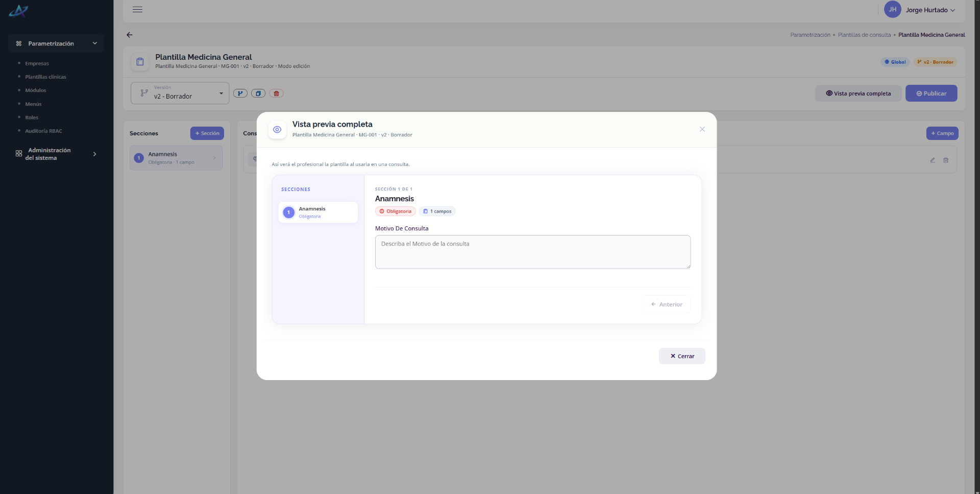Open Plantillas clínicas in the sidebar
The image size is (980, 494).
click(46, 77)
